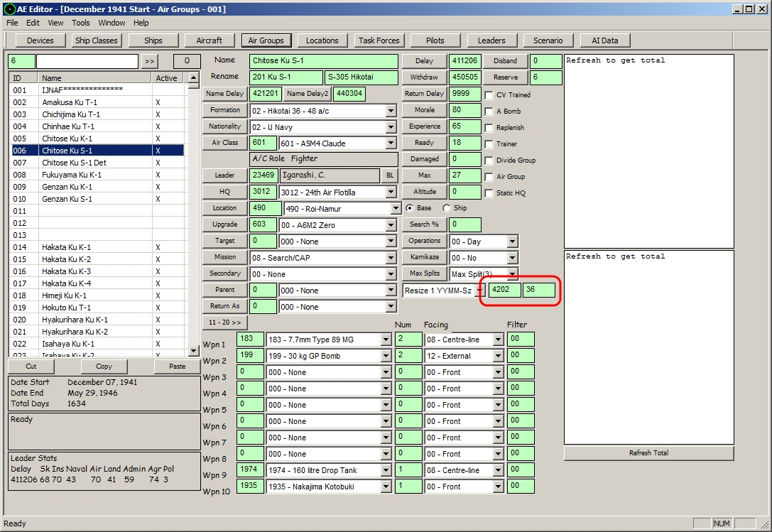Click the 11 - 20 >> weapons page button
Viewport: 772px width, 532px height.
(x=224, y=322)
